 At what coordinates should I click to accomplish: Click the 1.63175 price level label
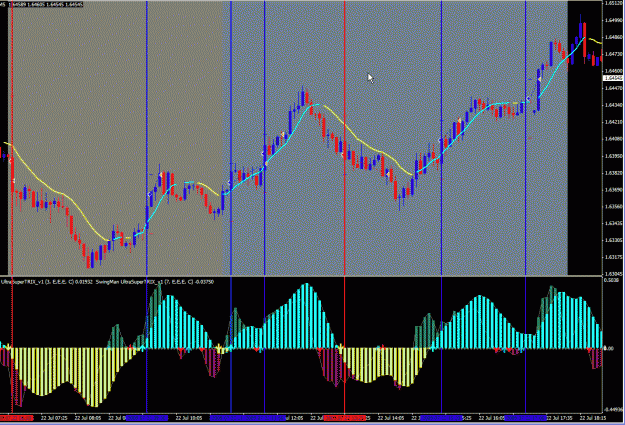click(614, 258)
